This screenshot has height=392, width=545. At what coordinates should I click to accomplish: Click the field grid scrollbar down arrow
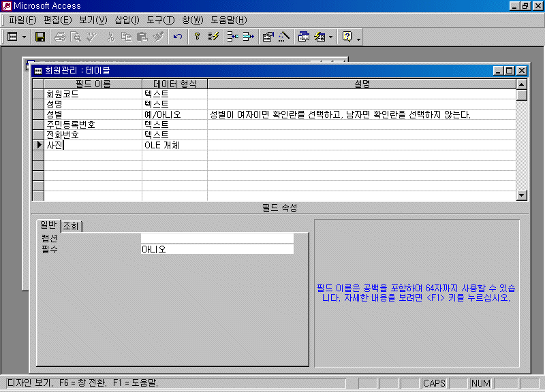521,195
